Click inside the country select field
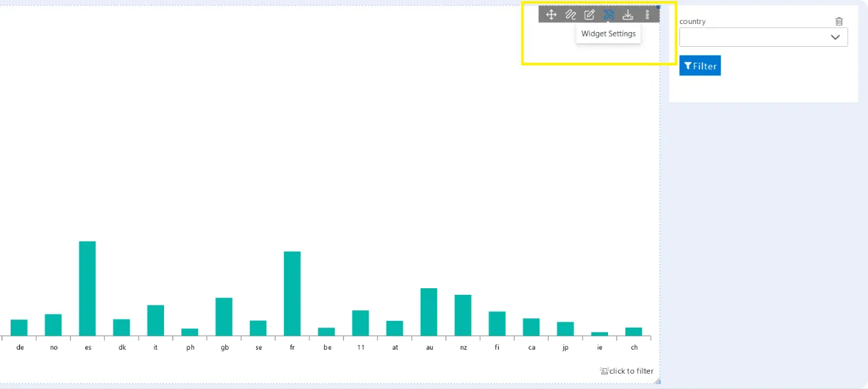868x389 pixels. pos(753,37)
